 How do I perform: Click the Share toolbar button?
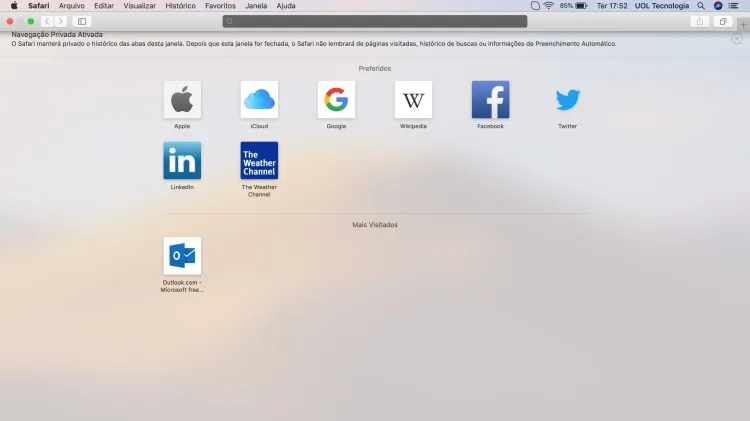(699, 21)
